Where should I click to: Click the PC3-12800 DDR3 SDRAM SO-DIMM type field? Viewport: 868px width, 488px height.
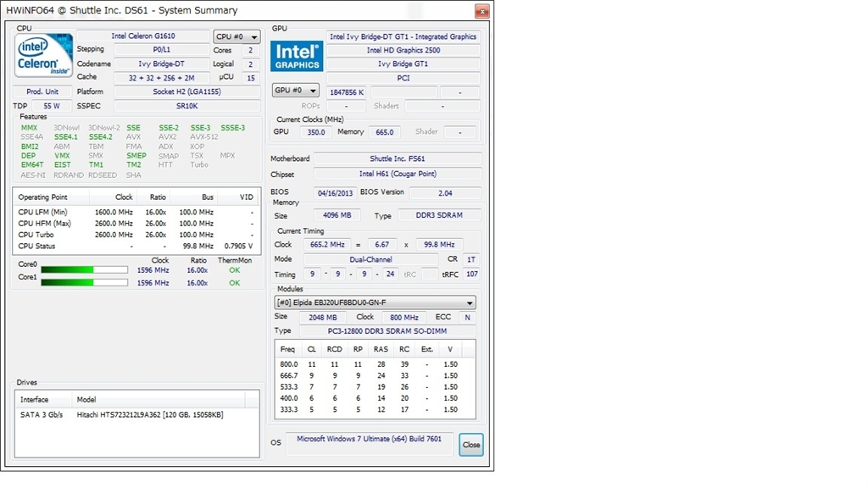(x=387, y=331)
